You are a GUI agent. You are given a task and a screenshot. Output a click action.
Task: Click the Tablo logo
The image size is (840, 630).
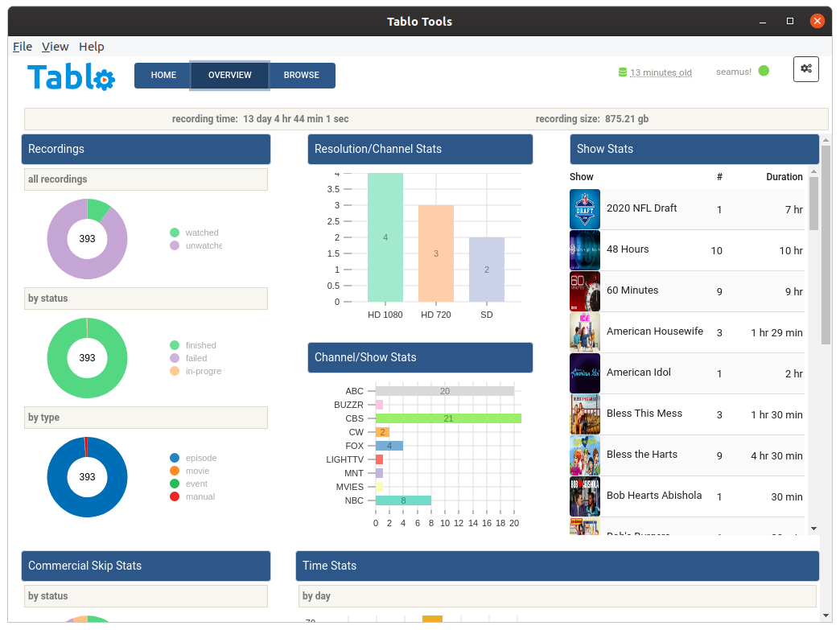(71, 76)
